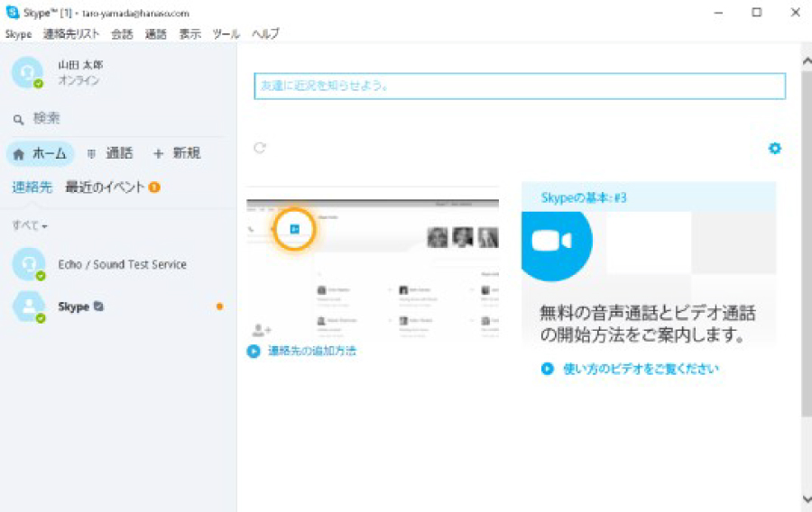Open the 会話 menu

[122, 34]
